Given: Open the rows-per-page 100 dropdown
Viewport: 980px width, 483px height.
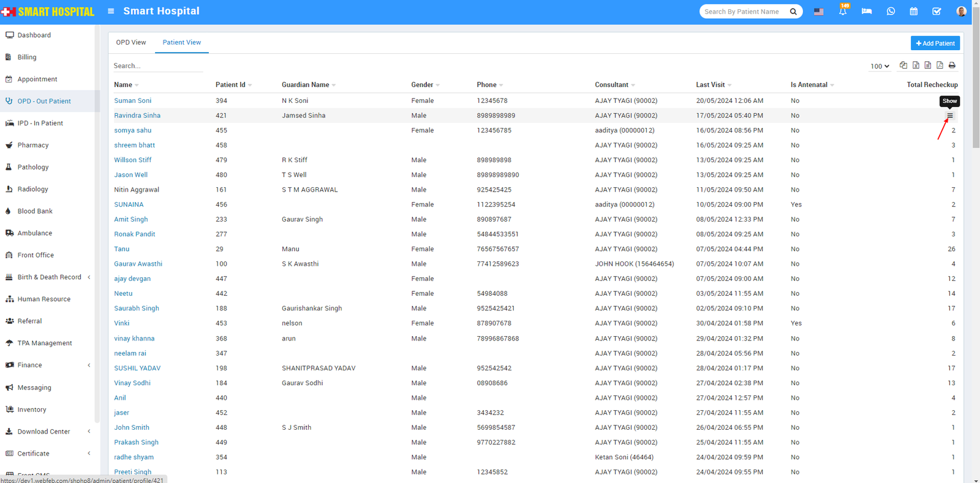Looking at the screenshot, I should (880, 66).
